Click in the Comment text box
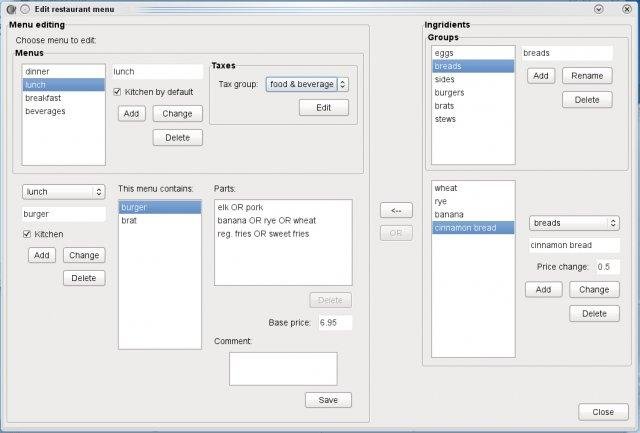Viewport: 640px width, 433px height. (283, 368)
